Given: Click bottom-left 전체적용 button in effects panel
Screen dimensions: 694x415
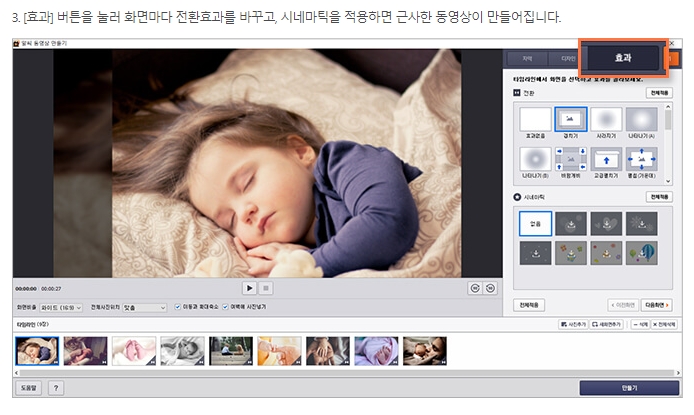Looking at the screenshot, I should pos(529,305).
